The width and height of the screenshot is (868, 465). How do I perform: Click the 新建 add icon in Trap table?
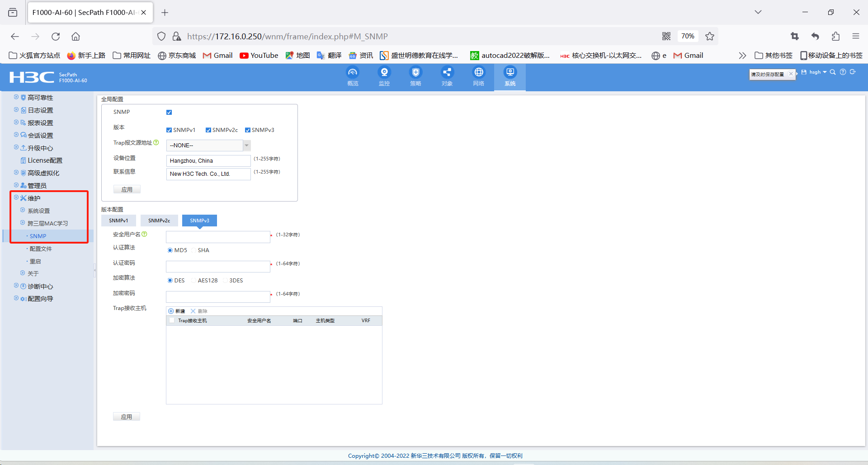point(171,311)
